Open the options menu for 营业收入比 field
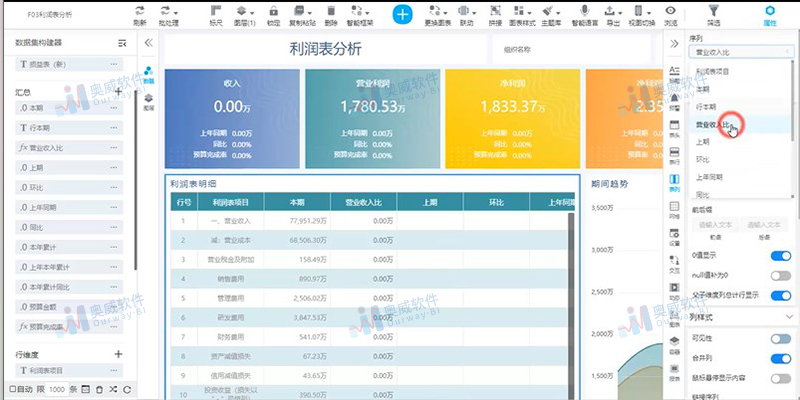Screen dimensions: 800x400 pos(113,148)
